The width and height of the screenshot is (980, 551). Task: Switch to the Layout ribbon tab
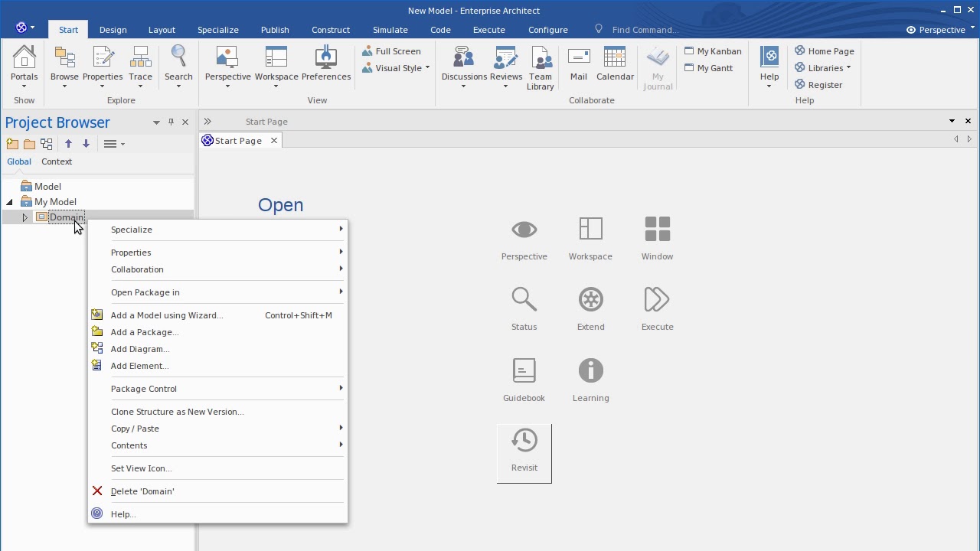[x=162, y=30]
